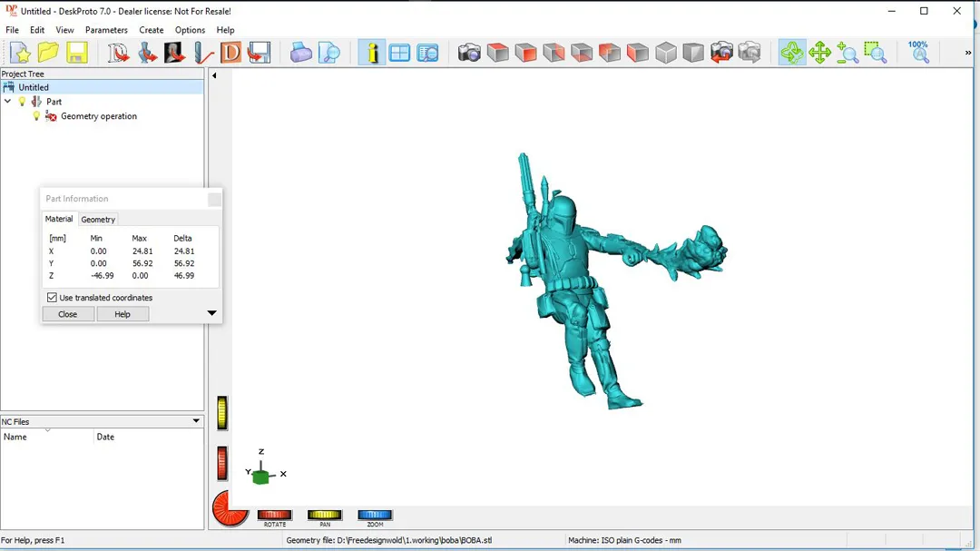
Task: Select the cube view with red top face
Action: [x=497, y=53]
